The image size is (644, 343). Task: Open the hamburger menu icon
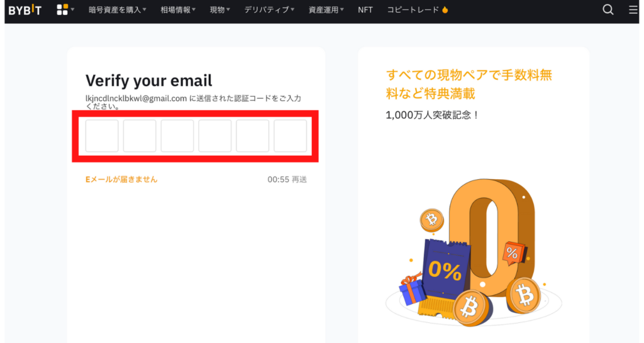coord(633,10)
